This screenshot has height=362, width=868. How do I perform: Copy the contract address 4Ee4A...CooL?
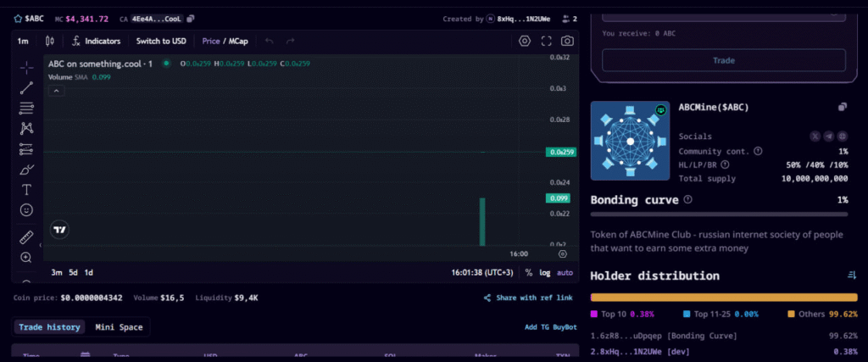[191, 19]
